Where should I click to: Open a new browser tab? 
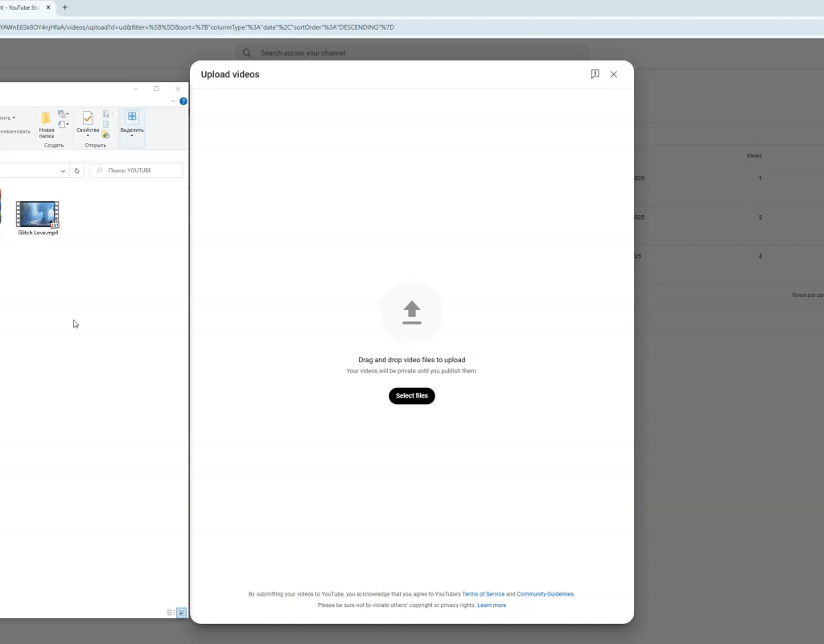click(x=64, y=7)
